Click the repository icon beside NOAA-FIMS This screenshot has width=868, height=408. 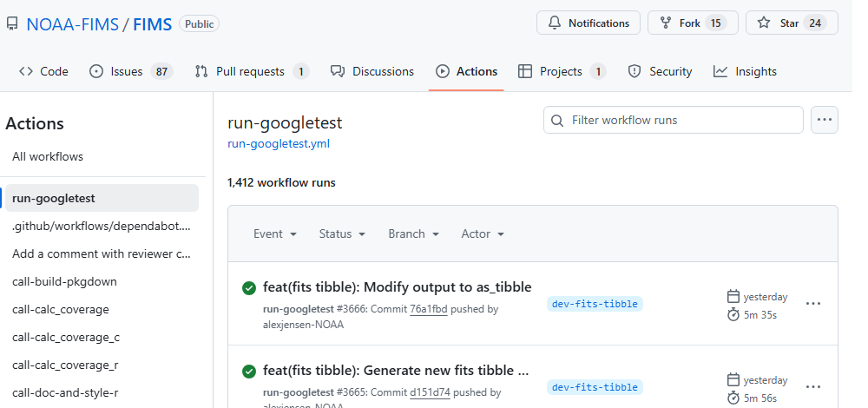(12, 23)
